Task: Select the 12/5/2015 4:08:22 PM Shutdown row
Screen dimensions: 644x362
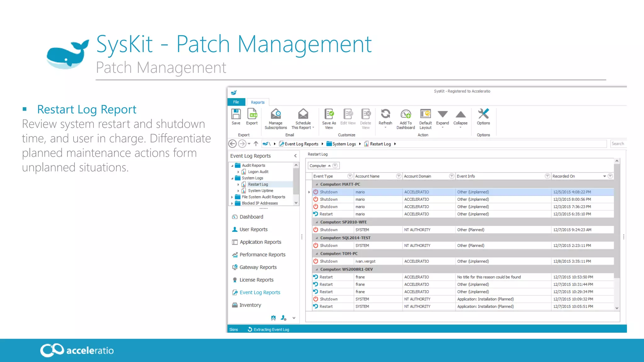Action: [x=463, y=192]
